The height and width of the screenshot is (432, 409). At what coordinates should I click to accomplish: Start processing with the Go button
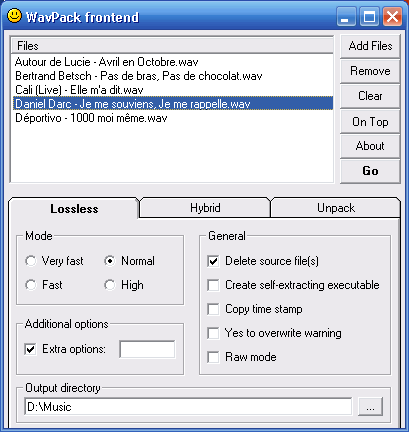click(370, 171)
